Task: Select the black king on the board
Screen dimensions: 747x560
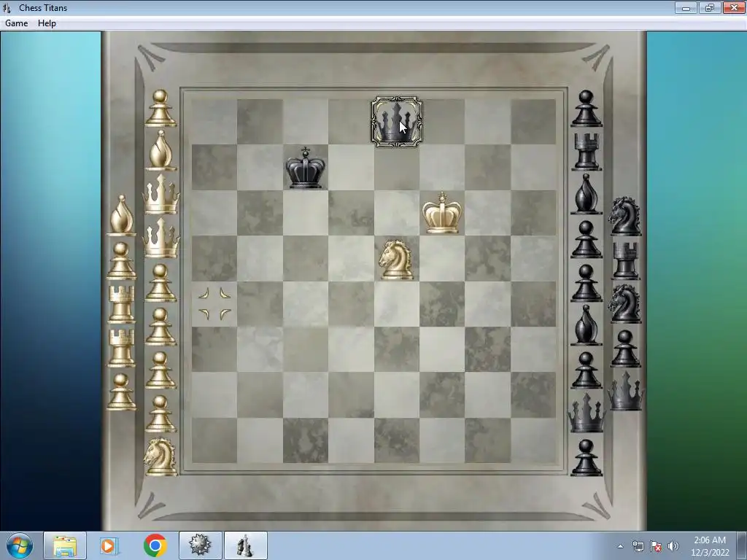Action: [306, 168]
